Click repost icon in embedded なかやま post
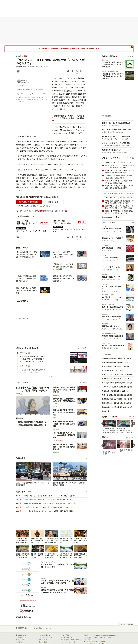138x644 pixels. (x=31, y=94)
